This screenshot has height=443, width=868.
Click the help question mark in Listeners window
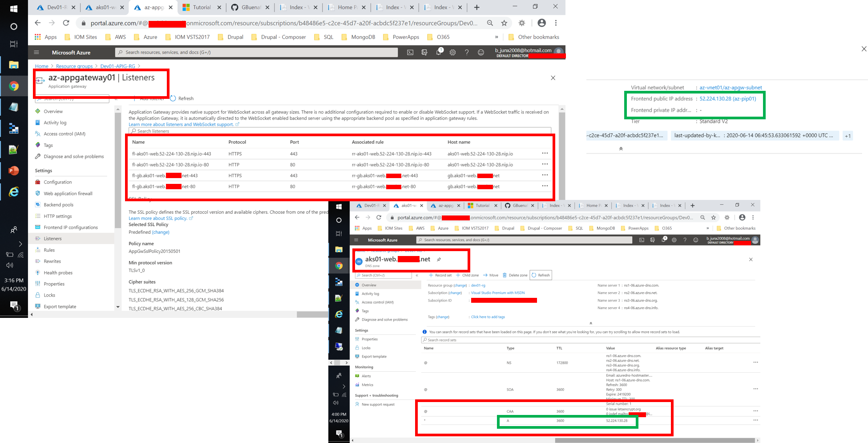[467, 53]
